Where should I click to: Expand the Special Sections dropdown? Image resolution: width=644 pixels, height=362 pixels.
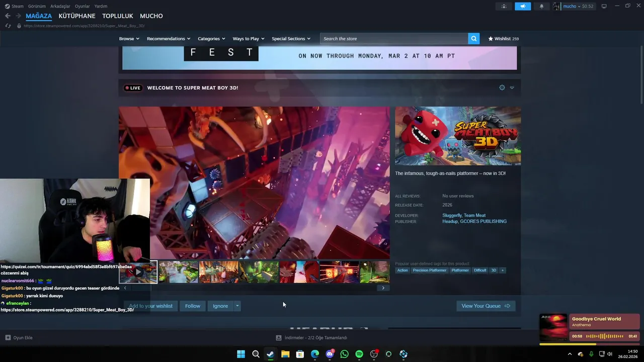291,39
